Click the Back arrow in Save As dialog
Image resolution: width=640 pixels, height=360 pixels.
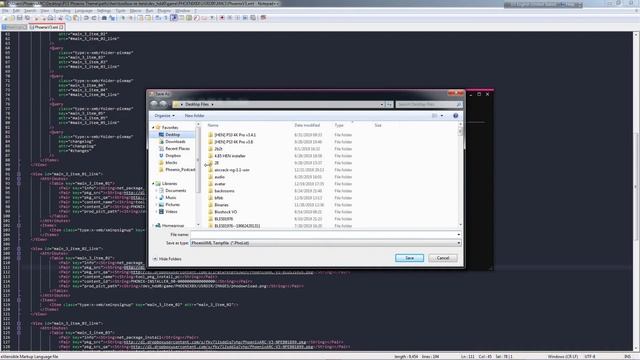click(154, 104)
